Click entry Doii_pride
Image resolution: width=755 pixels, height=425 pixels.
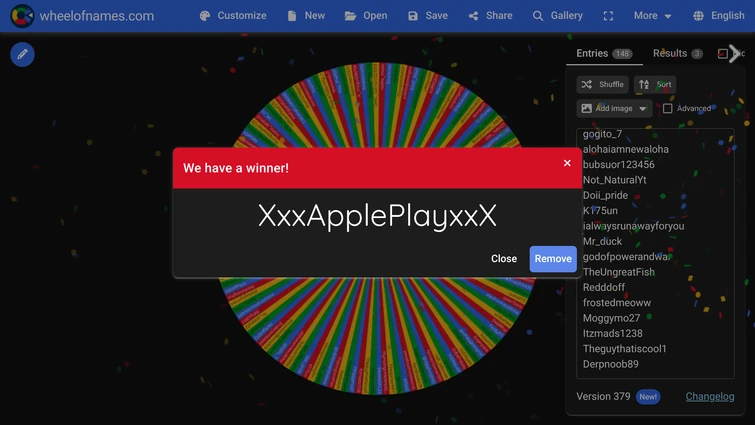[x=605, y=195]
